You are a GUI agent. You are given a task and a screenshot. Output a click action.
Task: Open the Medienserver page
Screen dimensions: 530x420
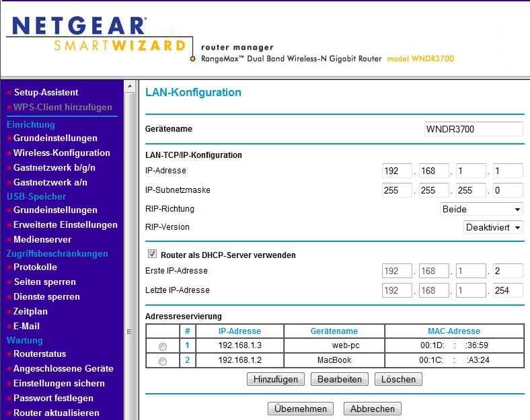42,240
